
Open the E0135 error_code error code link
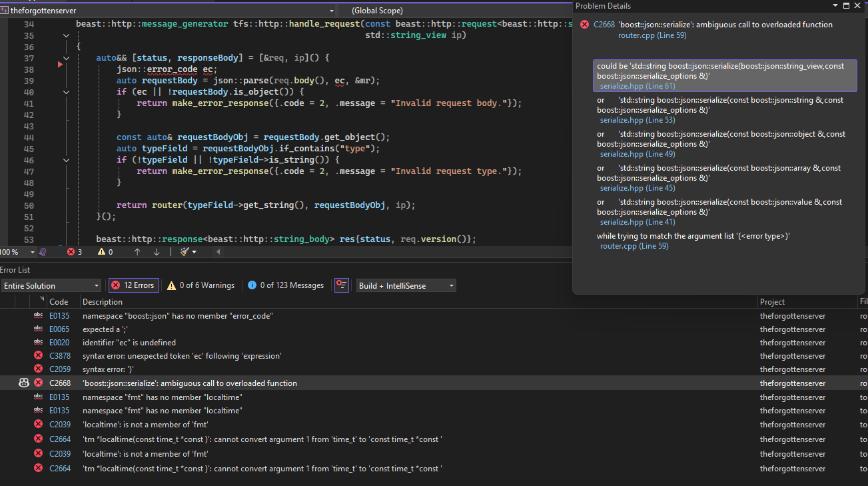click(59, 316)
